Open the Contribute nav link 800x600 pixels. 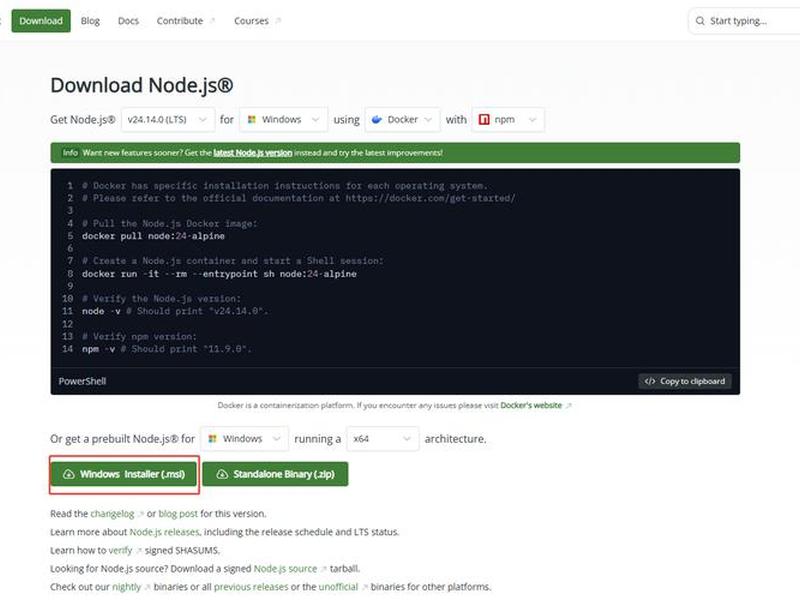coord(180,21)
